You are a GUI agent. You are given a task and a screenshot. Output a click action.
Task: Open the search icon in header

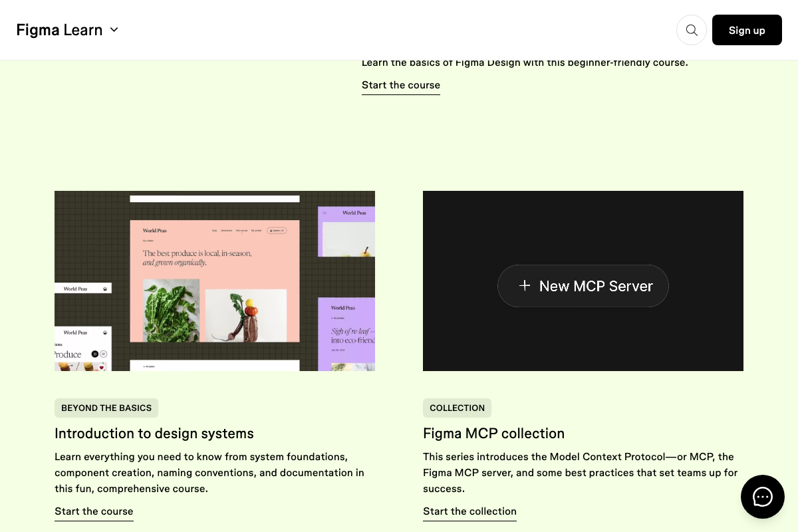coord(692,30)
